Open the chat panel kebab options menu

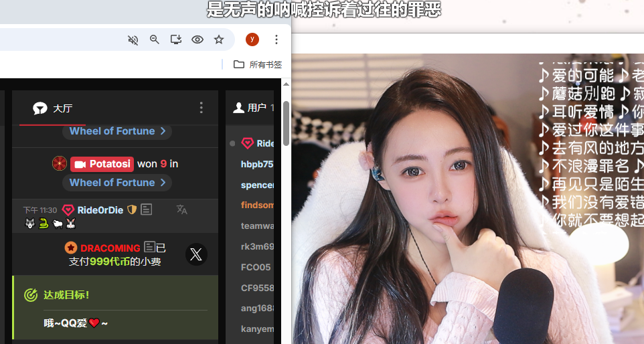point(202,108)
